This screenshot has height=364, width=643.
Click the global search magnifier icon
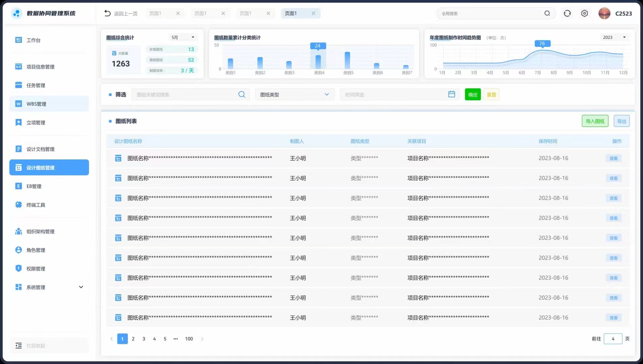click(547, 13)
